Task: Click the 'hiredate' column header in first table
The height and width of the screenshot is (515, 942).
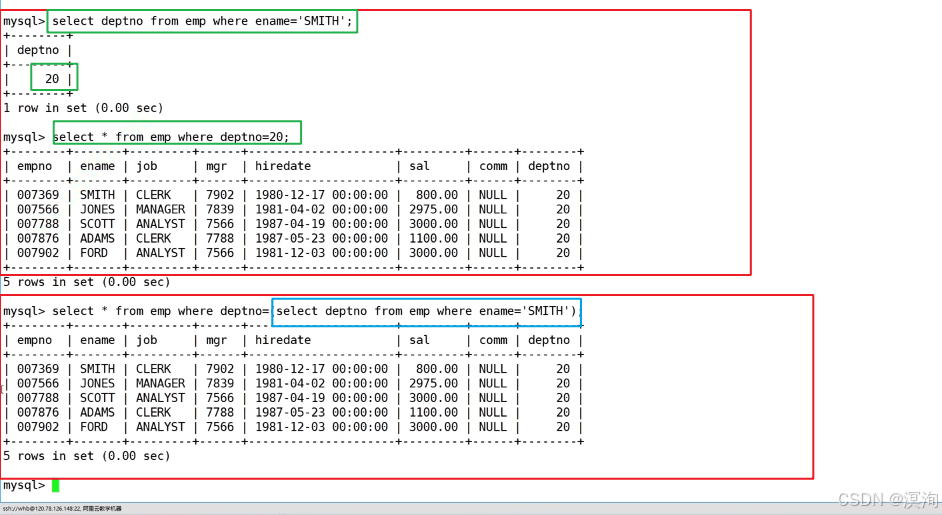Action: (x=283, y=166)
